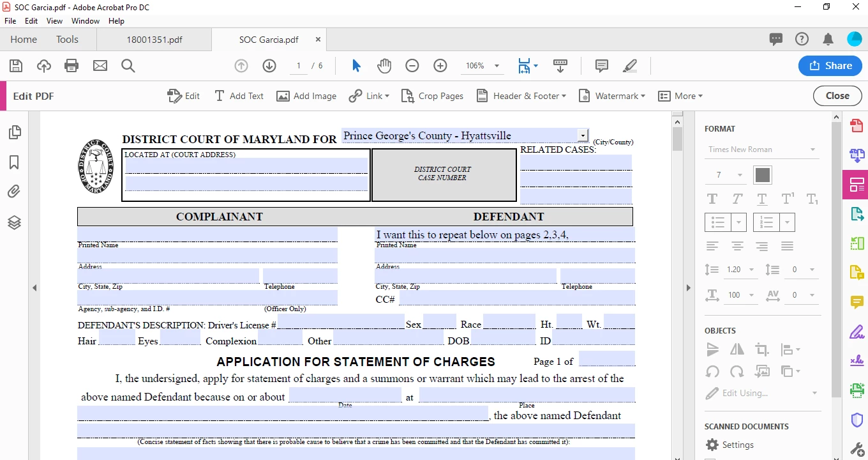Open the attachments paperclip panel
The height and width of the screenshot is (460, 868).
15,192
